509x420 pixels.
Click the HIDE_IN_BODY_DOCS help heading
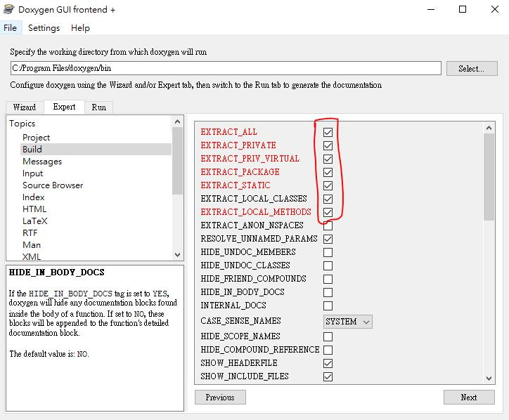pyautogui.click(x=57, y=273)
